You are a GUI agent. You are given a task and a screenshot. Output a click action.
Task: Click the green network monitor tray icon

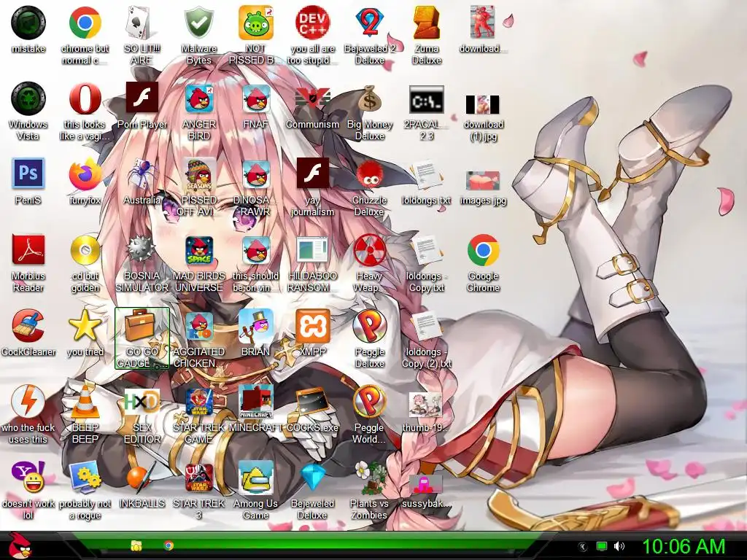coord(602,546)
